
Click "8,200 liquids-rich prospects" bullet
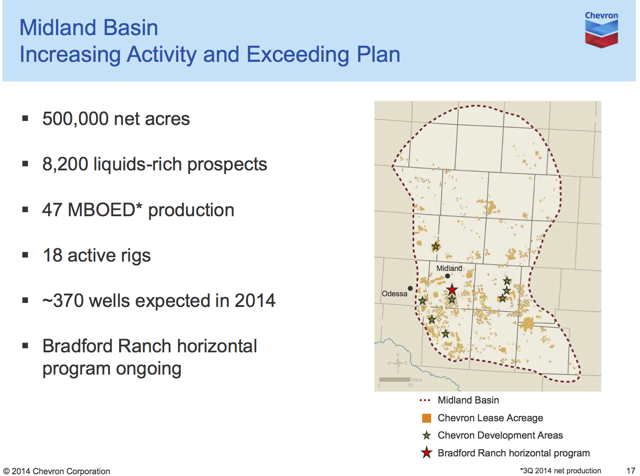pyautogui.click(x=154, y=164)
